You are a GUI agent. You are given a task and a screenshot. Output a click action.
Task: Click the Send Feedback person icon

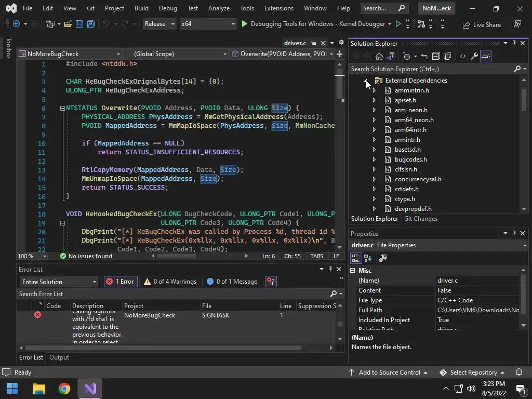(x=517, y=24)
